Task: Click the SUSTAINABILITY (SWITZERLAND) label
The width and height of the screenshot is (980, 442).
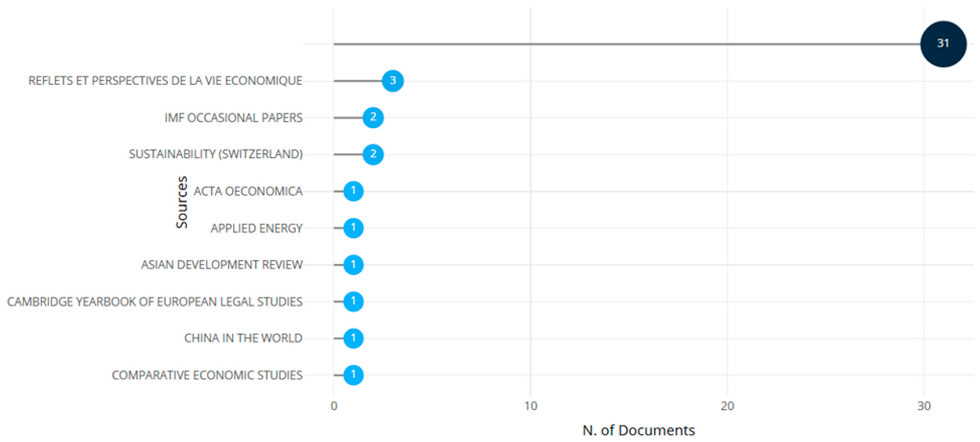Action: 215,154
